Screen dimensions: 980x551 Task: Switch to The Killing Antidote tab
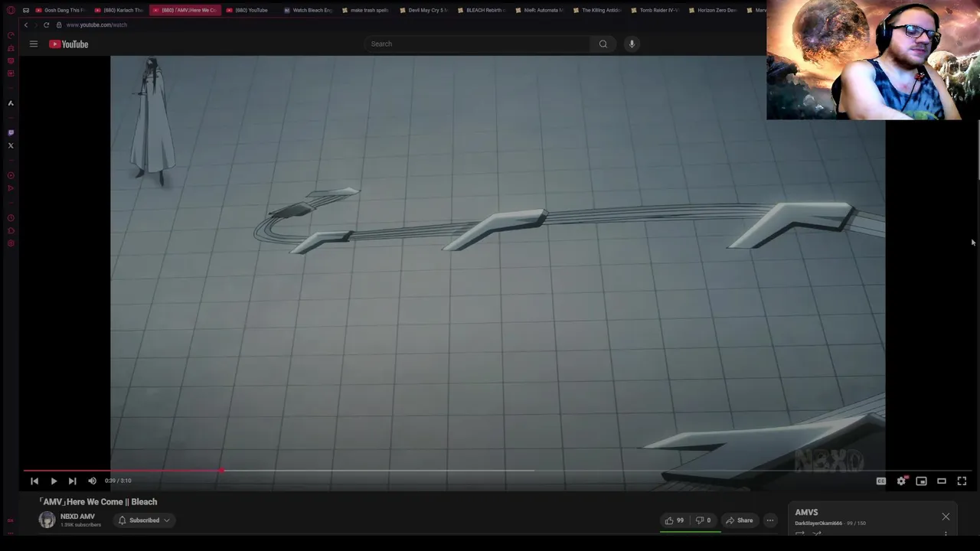coord(596,10)
